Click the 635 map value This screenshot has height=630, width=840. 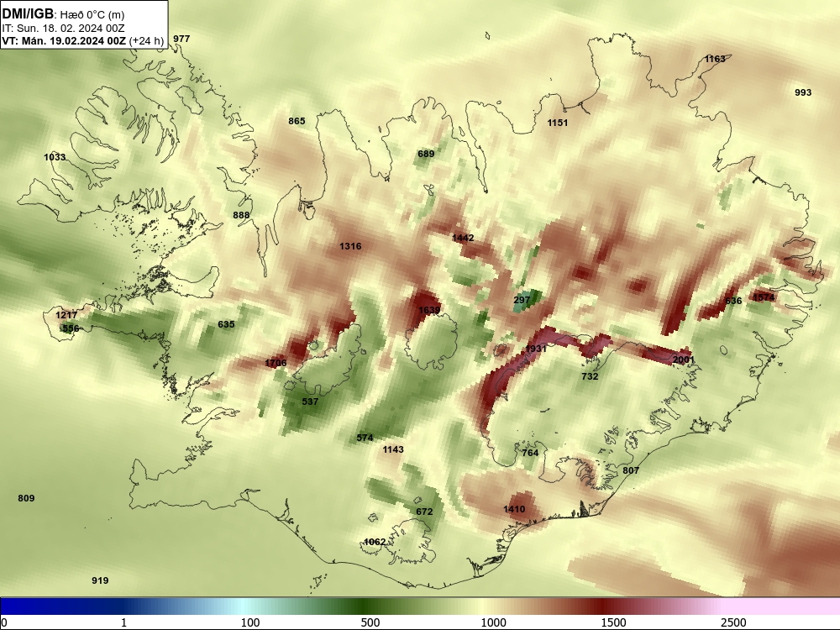[x=226, y=324]
